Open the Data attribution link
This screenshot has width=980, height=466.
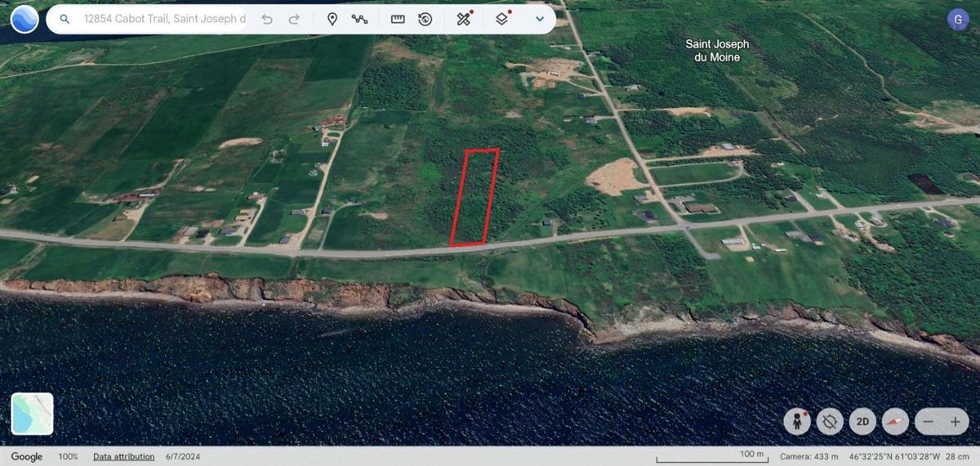[x=123, y=456]
